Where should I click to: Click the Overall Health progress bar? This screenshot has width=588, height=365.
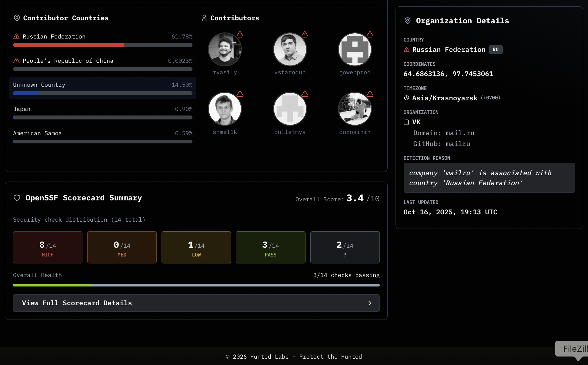coord(196,285)
